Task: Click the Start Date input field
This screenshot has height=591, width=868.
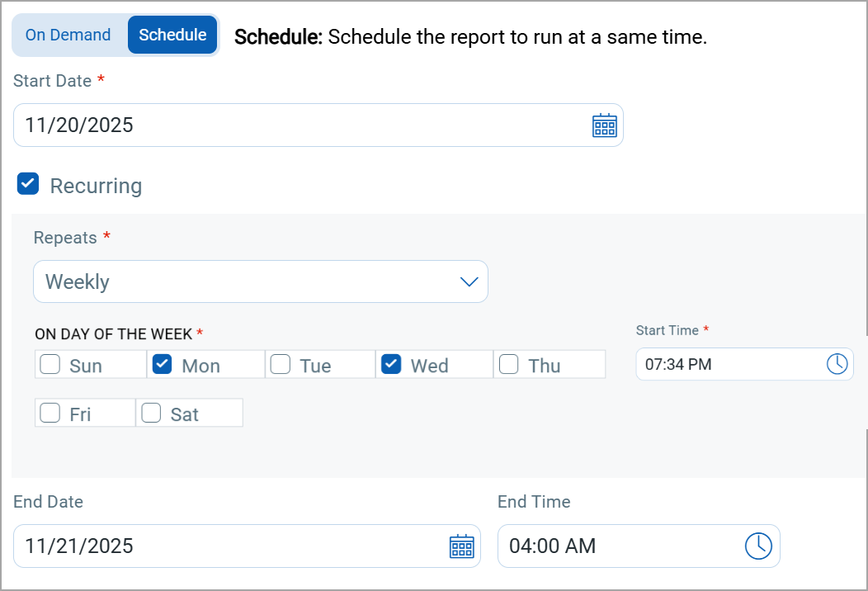Action: pyautogui.click(x=297, y=125)
